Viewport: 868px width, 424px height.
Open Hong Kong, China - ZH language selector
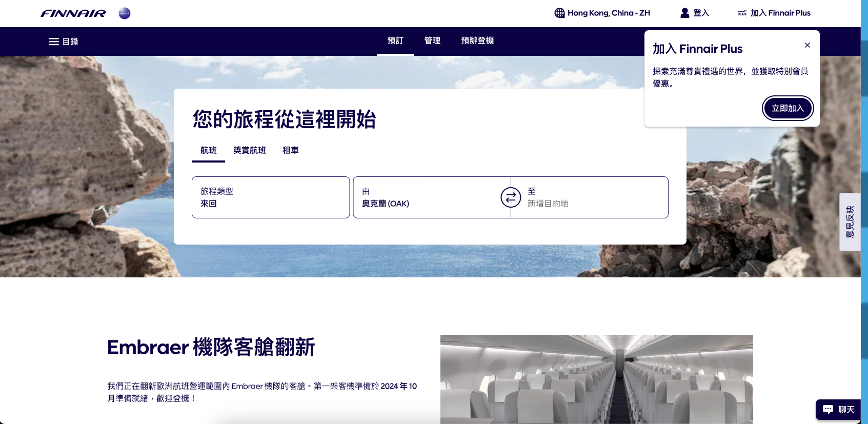pyautogui.click(x=602, y=13)
